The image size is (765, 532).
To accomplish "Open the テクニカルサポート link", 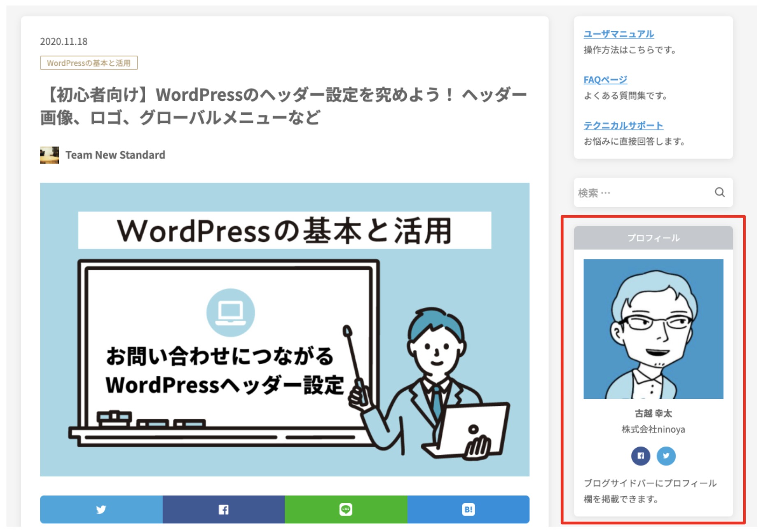I will tap(623, 125).
